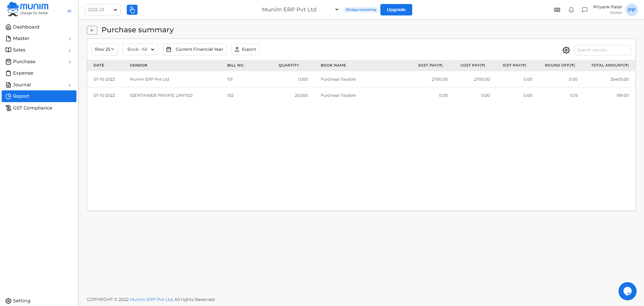This screenshot has height=306, width=644.
Task: Focus the Search vendor field
Action: [x=602, y=50]
